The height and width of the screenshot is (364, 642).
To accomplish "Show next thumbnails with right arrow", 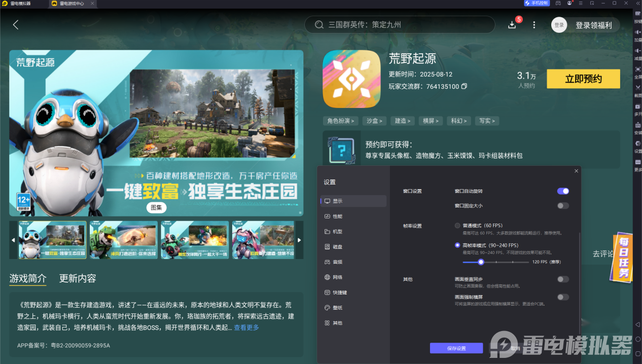I will [x=299, y=240].
